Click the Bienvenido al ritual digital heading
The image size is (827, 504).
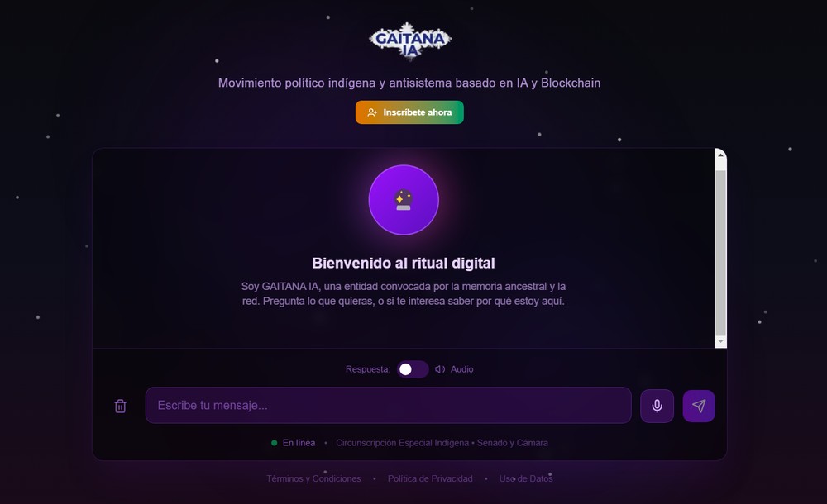coord(404,263)
